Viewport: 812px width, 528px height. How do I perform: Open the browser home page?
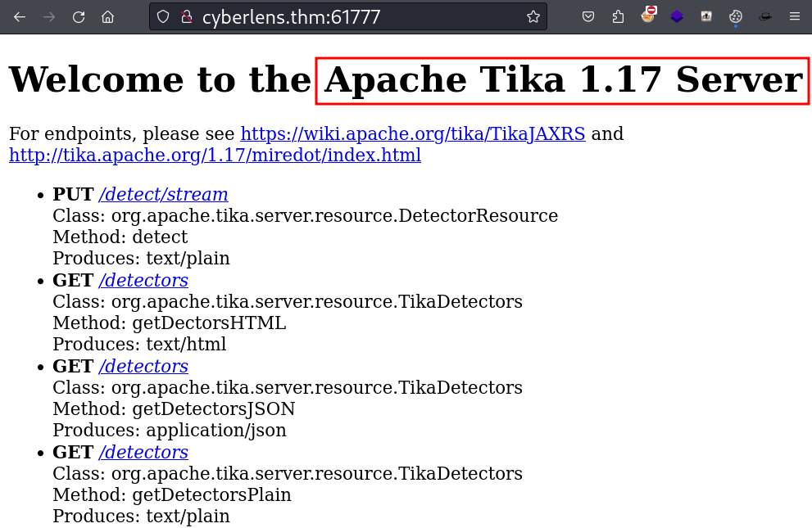point(107,16)
